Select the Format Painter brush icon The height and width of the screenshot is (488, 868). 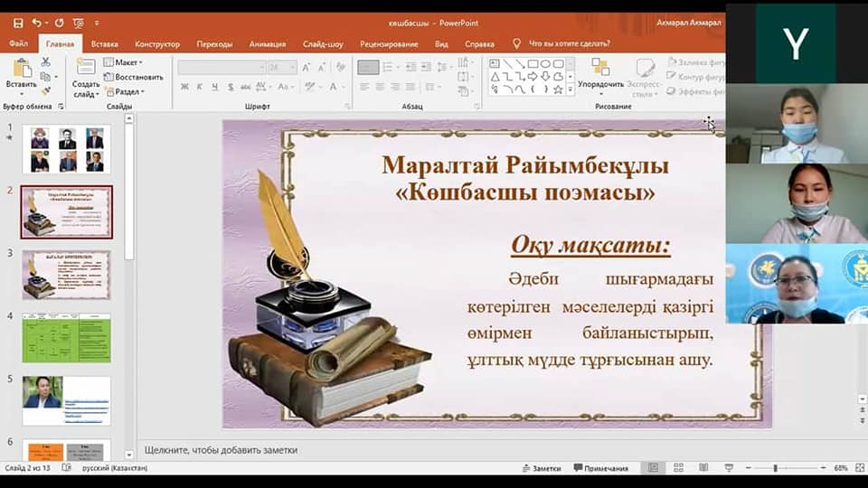(x=45, y=90)
